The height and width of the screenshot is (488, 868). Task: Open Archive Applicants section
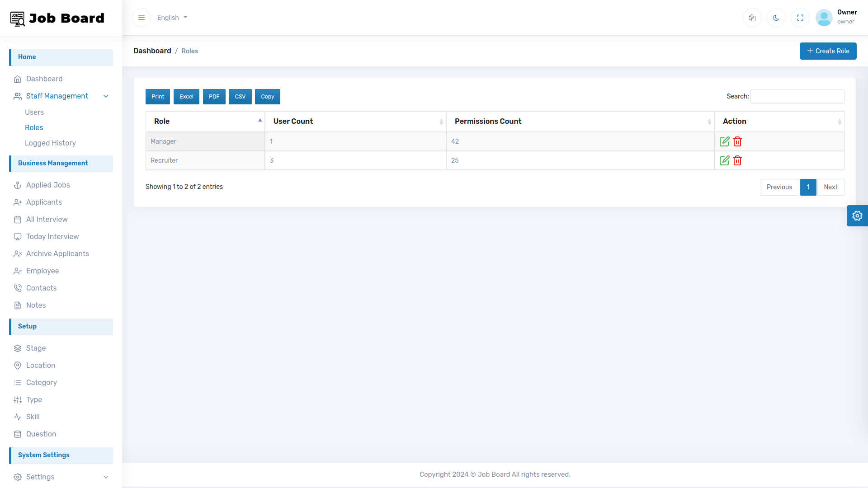(57, 253)
